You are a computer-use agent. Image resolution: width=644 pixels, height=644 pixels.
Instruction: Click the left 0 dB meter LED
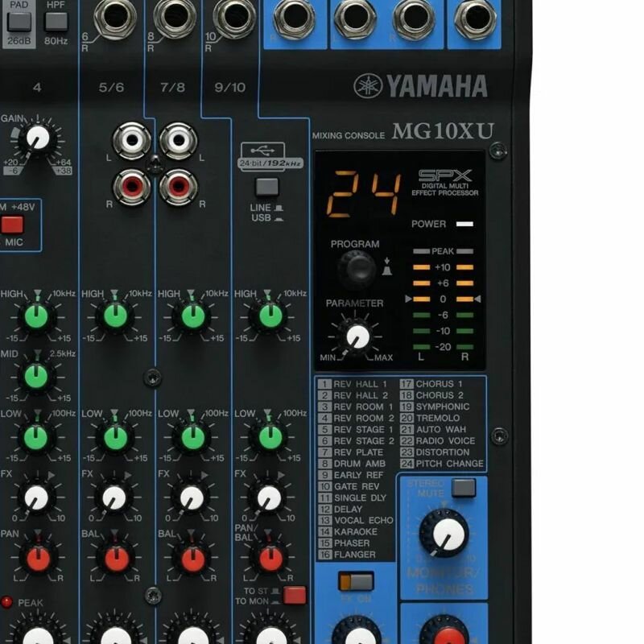(x=421, y=299)
